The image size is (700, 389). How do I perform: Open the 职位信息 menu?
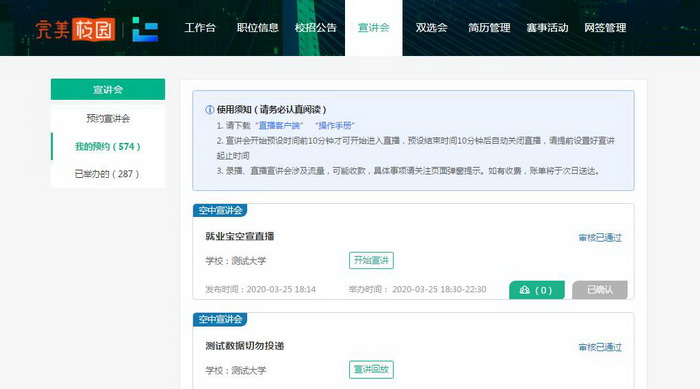click(258, 28)
